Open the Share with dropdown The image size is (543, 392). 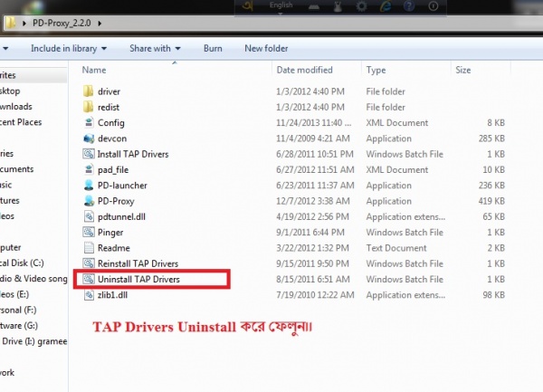155,49
